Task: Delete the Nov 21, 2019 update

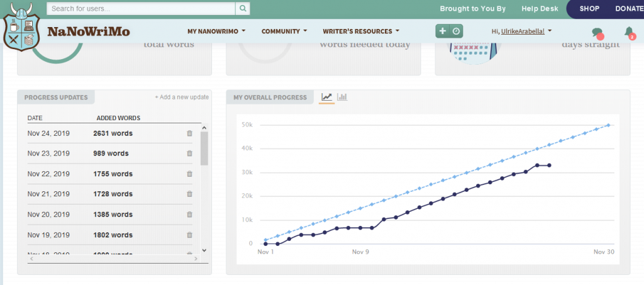Action: (x=189, y=194)
